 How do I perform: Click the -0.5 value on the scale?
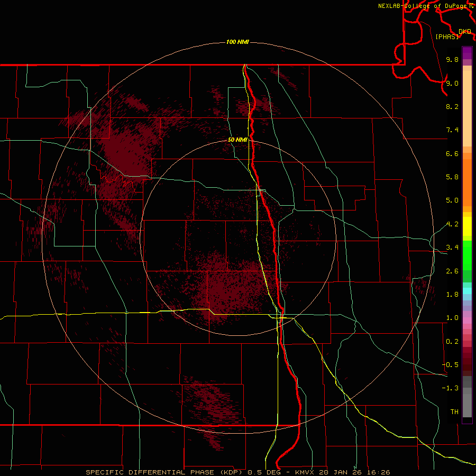(x=450, y=365)
